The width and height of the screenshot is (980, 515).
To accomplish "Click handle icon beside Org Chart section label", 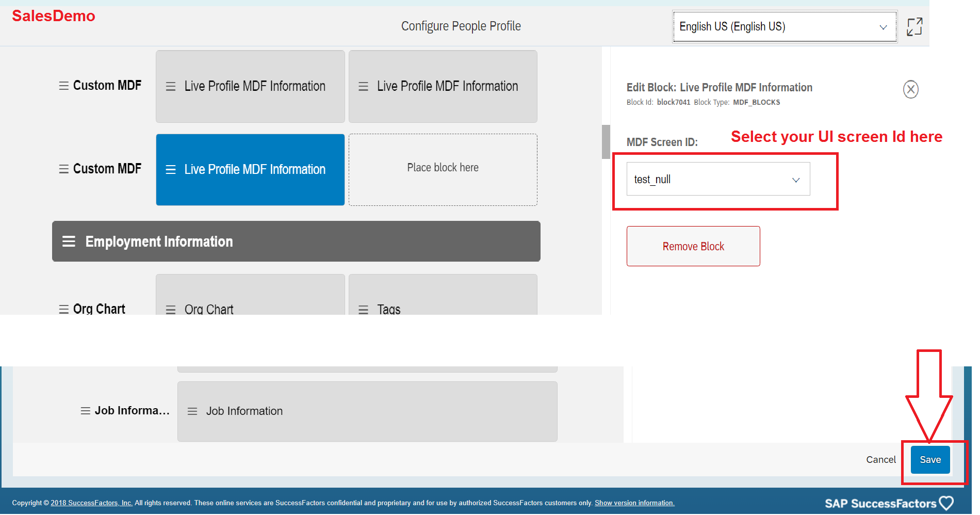I will [64, 309].
